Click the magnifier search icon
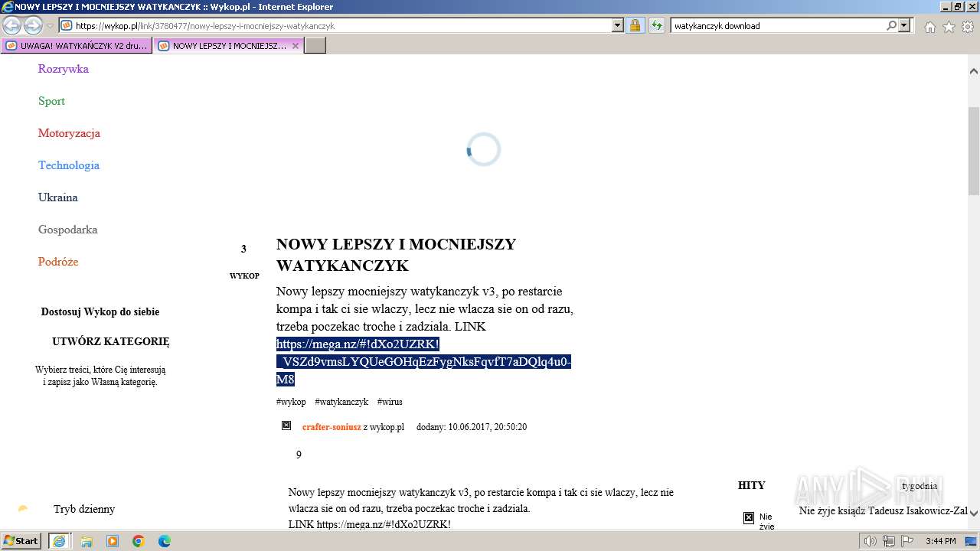Screen dimensions: 980x551 coord(891,25)
